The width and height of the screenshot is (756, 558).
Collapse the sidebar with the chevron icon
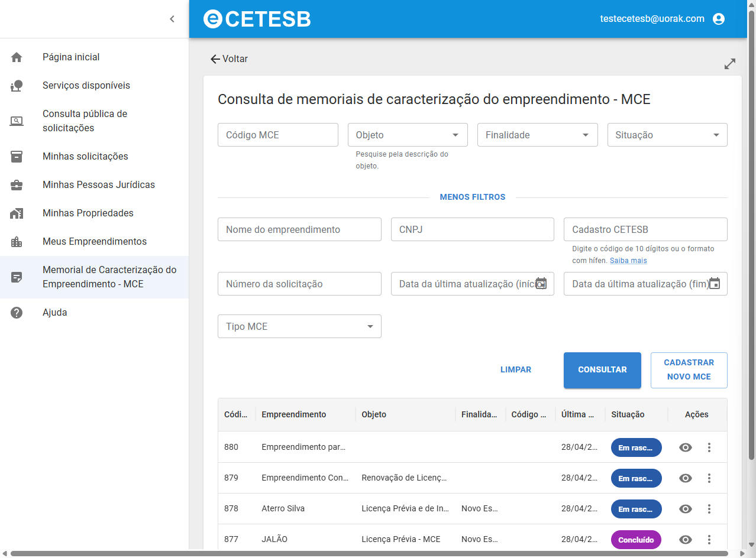click(x=172, y=19)
